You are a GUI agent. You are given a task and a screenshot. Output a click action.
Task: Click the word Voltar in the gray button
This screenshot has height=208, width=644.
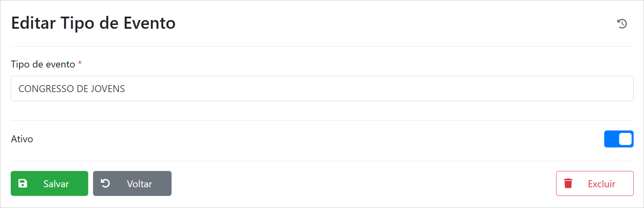pos(139,184)
